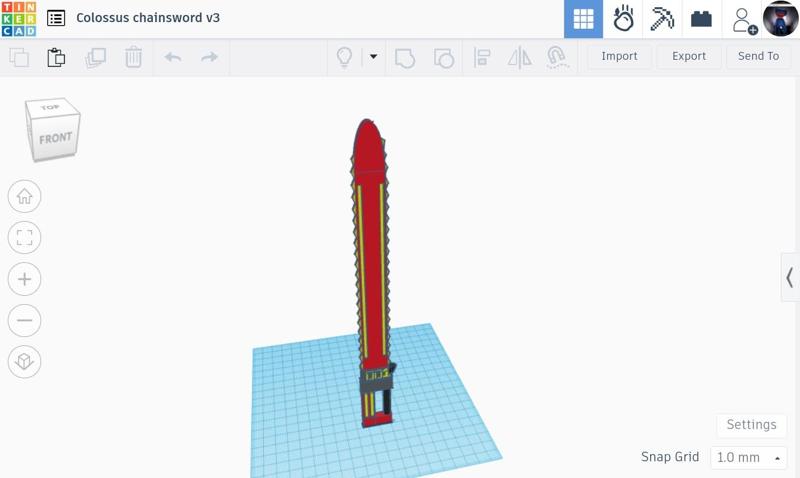The image size is (800, 478).
Task: Open the Snap Grid 1.0 mm dropdown
Action: 748,457
